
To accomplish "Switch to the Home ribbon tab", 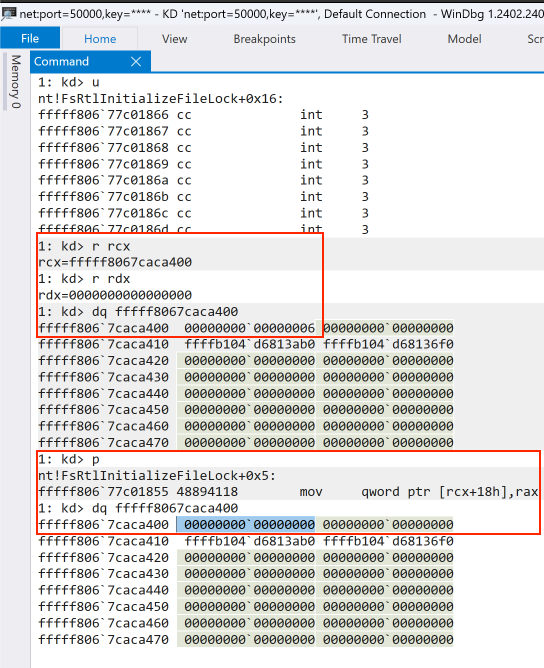I will pyautogui.click(x=100, y=39).
